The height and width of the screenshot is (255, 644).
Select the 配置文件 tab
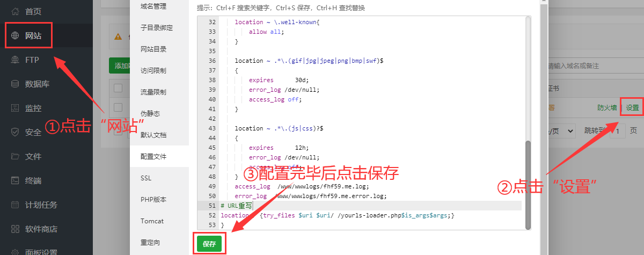pyautogui.click(x=153, y=156)
